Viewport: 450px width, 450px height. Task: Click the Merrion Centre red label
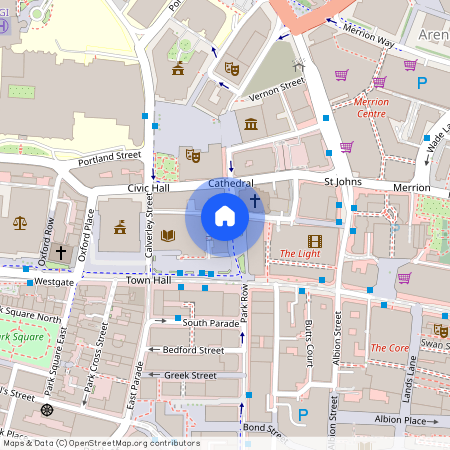tap(372, 108)
